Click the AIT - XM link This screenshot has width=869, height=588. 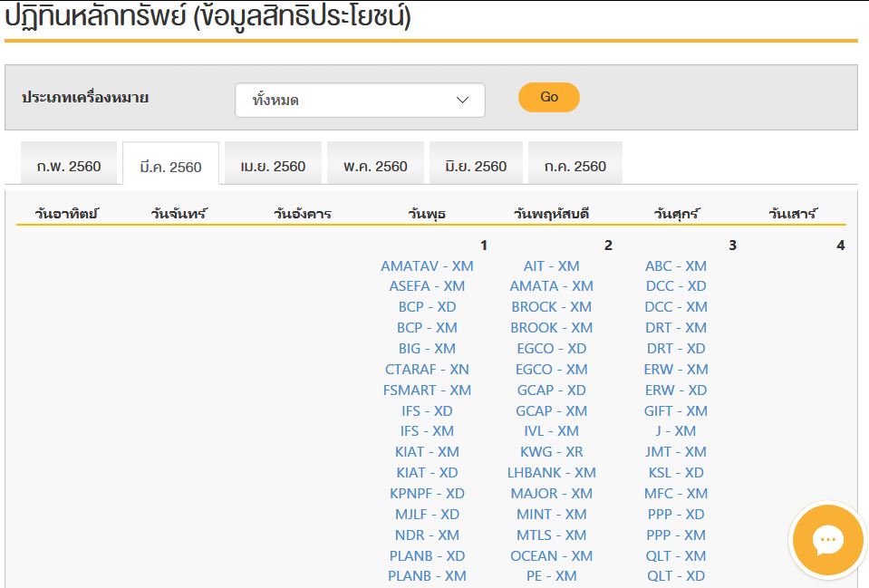click(x=552, y=266)
